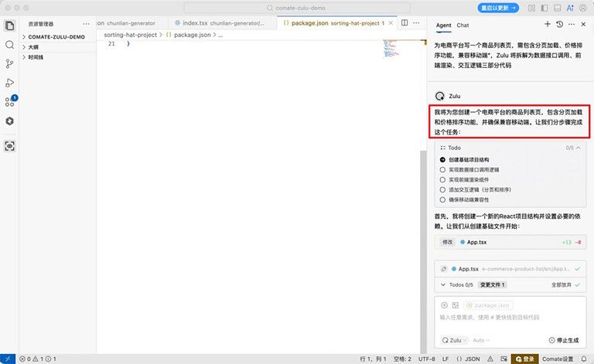Click the warning triangle icon near JSON
The image size is (594, 364).
[490, 359]
